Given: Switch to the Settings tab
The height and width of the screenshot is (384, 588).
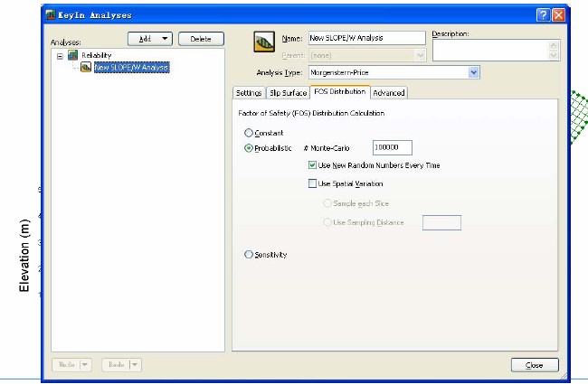Looking at the screenshot, I should (249, 93).
